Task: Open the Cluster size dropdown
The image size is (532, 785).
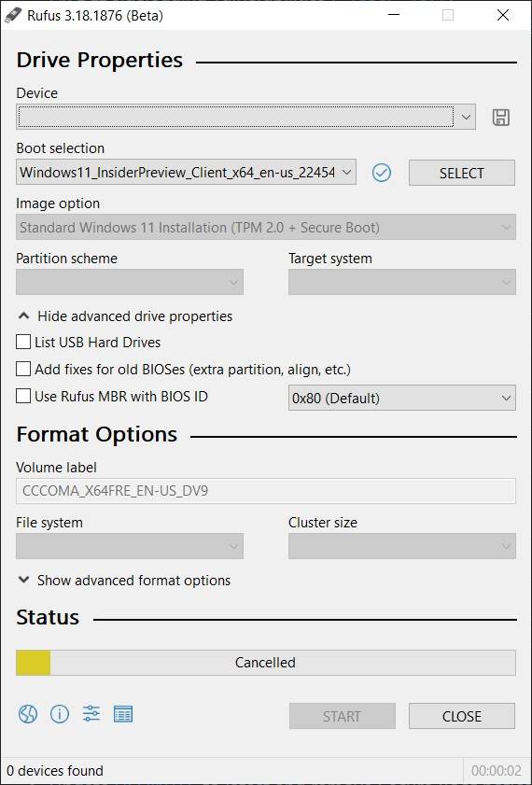Action: [402, 546]
